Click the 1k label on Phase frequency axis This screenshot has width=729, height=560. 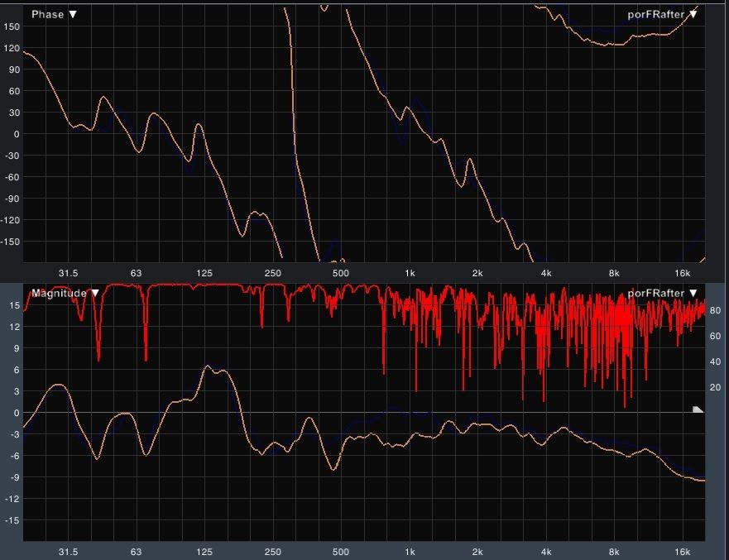click(x=410, y=273)
